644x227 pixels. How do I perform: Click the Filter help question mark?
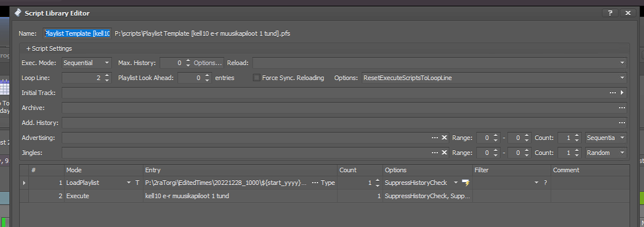coord(546,183)
